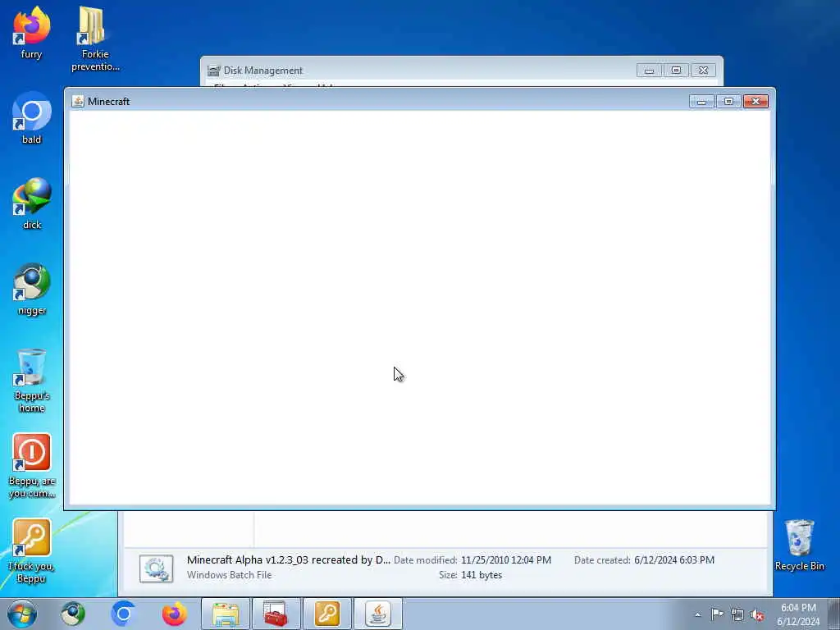Open the Beppu's home desktop shortcut
The image size is (840, 630).
pos(32,381)
